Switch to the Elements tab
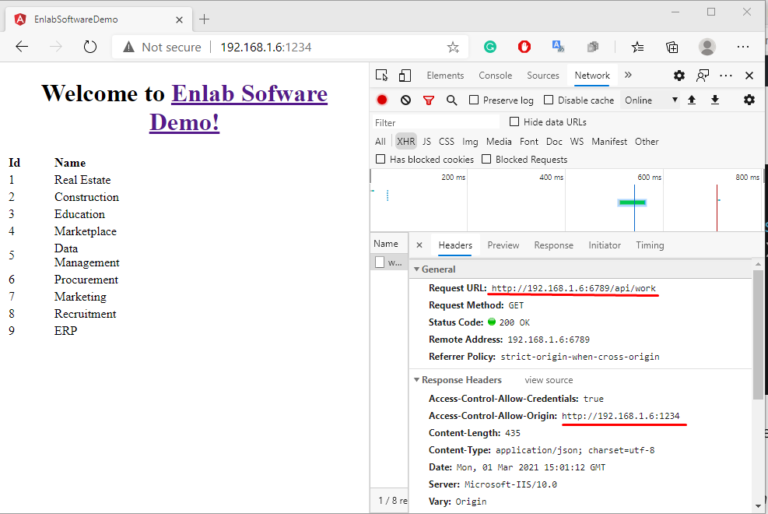 tap(445, 75)
